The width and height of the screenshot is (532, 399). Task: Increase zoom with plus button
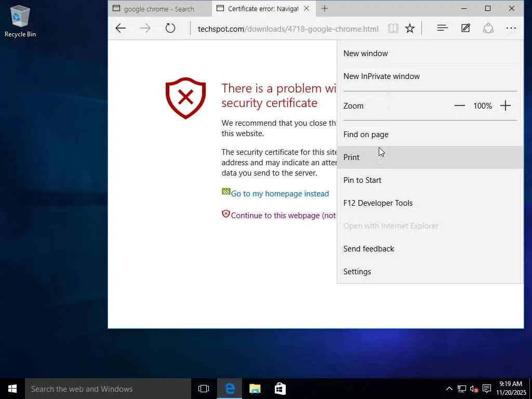coord(505,105)
